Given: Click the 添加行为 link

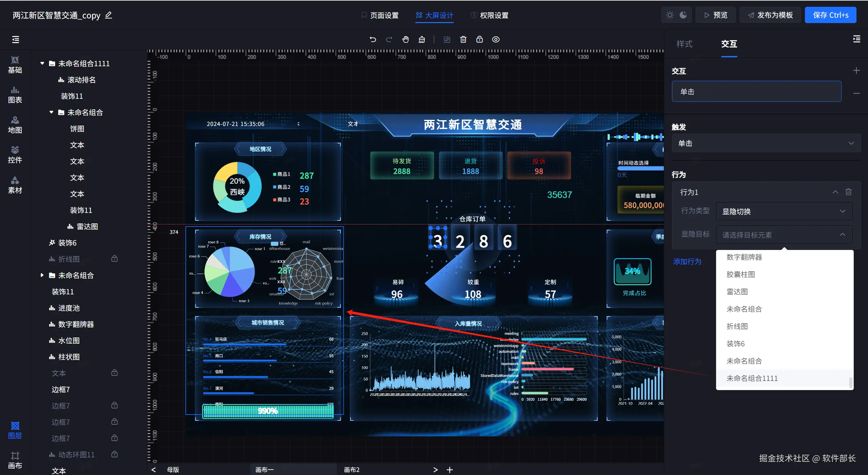Looking at the screenshot, I should pyautogui.click(x=687, y=261).
